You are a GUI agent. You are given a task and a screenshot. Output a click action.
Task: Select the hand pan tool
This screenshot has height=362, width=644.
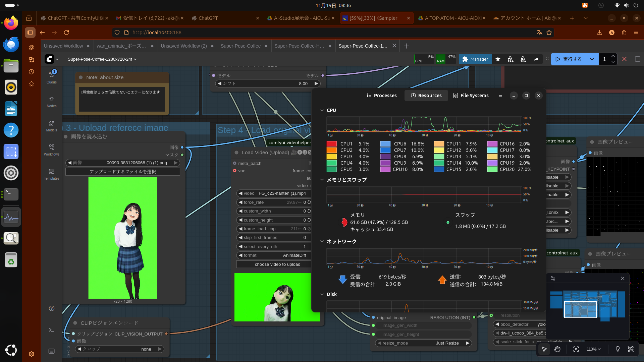(557, 349)
